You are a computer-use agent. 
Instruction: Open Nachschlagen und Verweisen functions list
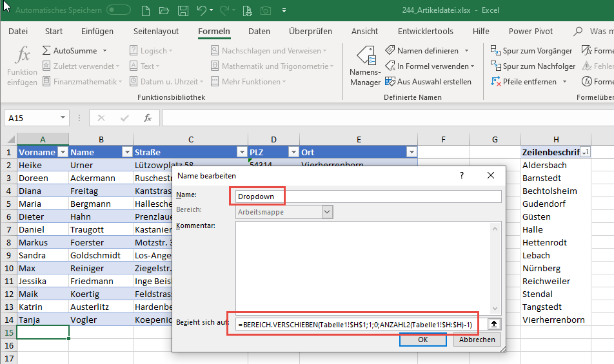(x=268, y=50)
